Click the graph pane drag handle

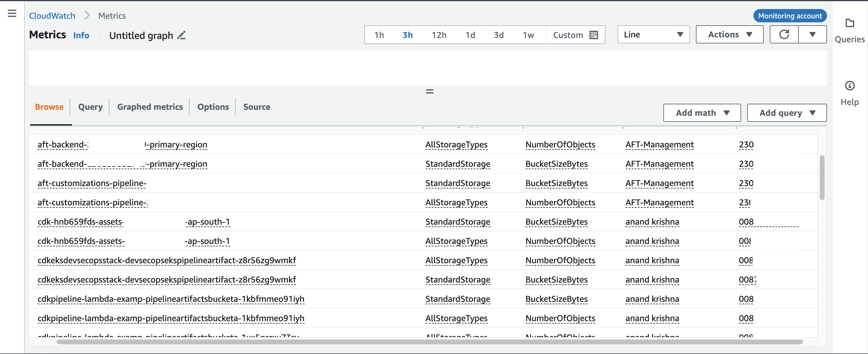[429, 91]
